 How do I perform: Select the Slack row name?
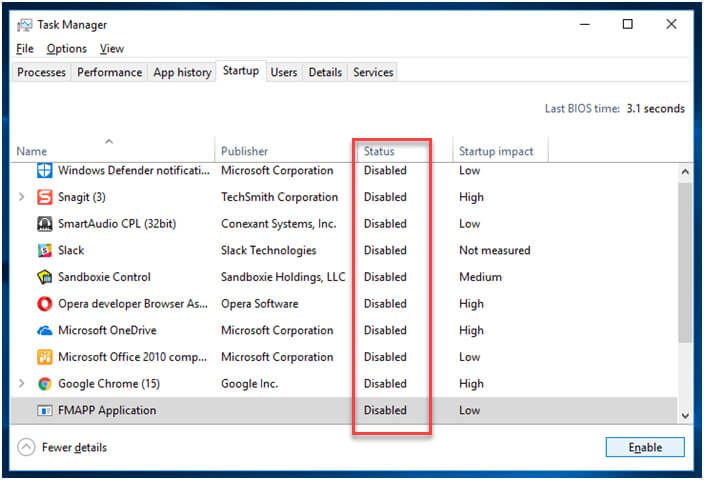tap(71, 251)
